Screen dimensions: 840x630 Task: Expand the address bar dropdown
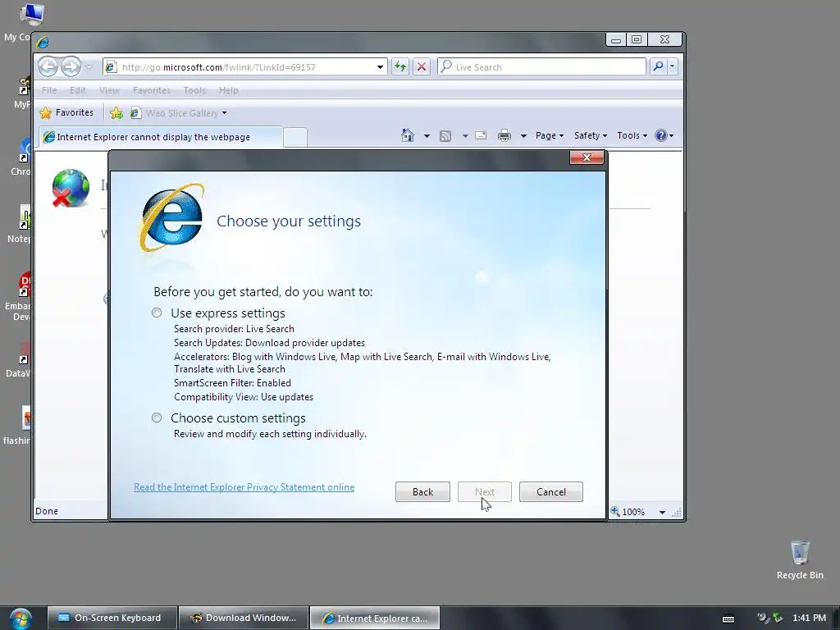coord(380,67)
